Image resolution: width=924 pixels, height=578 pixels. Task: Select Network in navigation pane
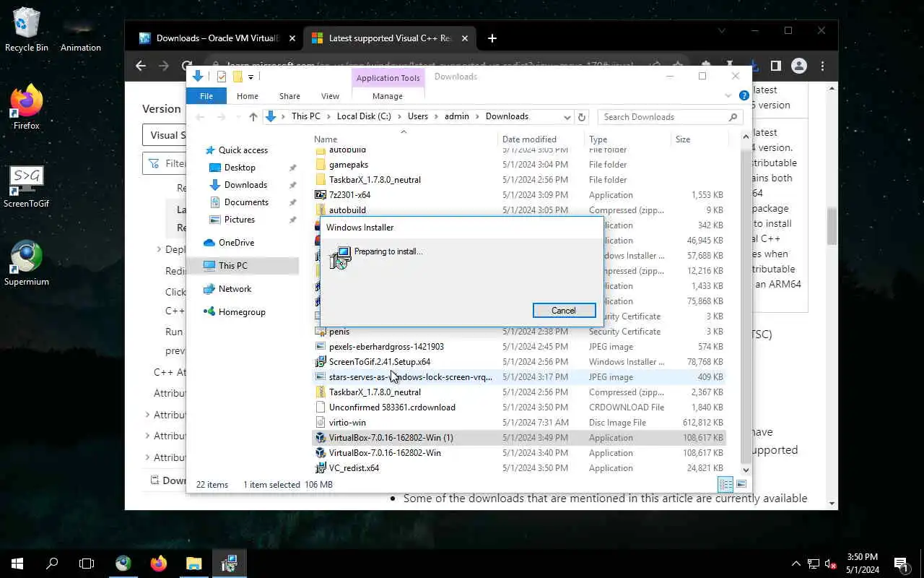[235, 289]
